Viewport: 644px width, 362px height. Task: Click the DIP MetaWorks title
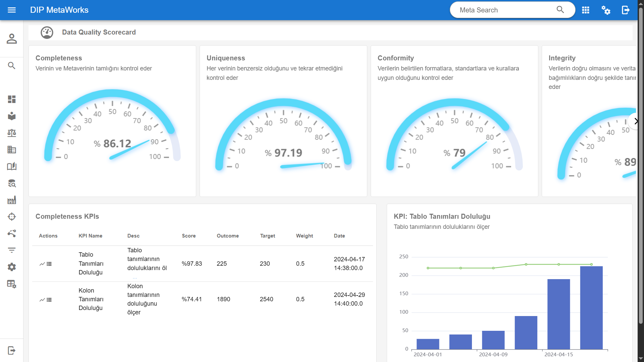[x=59, y=10]
